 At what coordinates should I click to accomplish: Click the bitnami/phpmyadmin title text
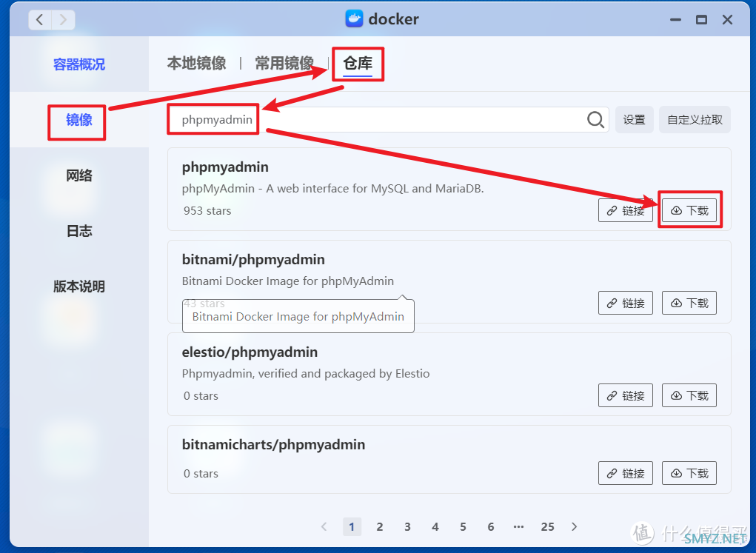point(253,259)
